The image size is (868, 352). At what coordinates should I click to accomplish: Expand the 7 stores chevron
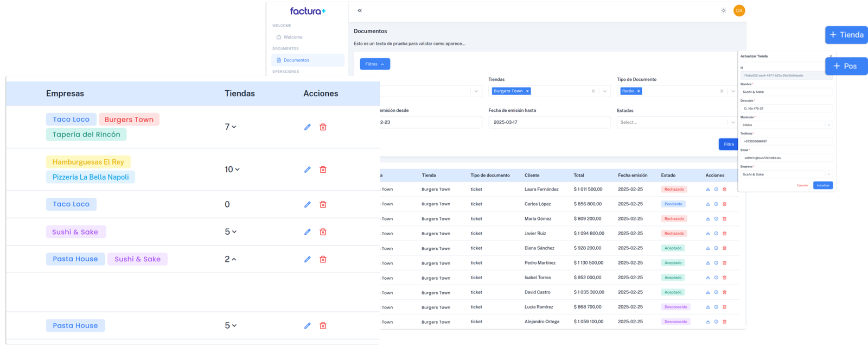coord(234,127)
